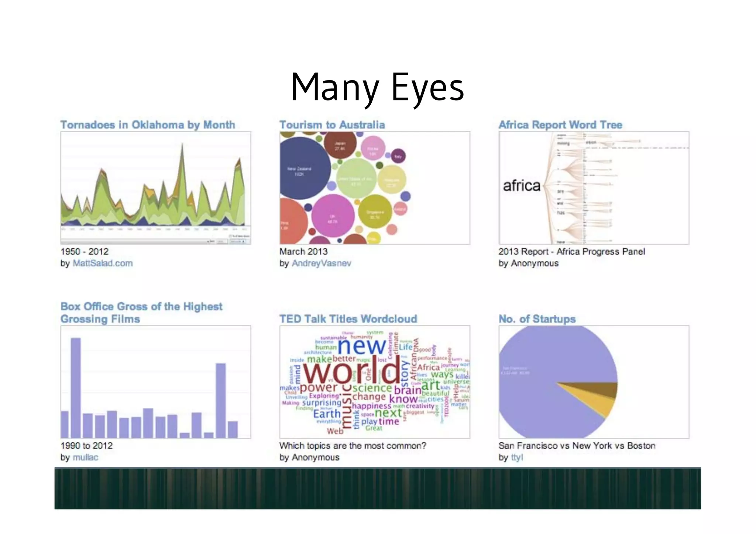
Task: Click the Australia tourism bubble chart thumbnail
Action: (x=375, y=188)
